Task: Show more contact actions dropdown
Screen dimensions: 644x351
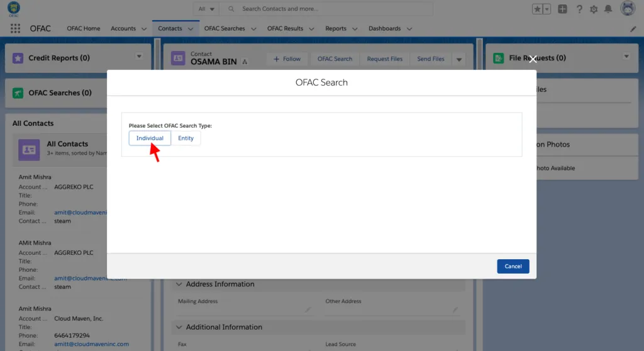Action: pyautogui.click(x=458, y=59)
